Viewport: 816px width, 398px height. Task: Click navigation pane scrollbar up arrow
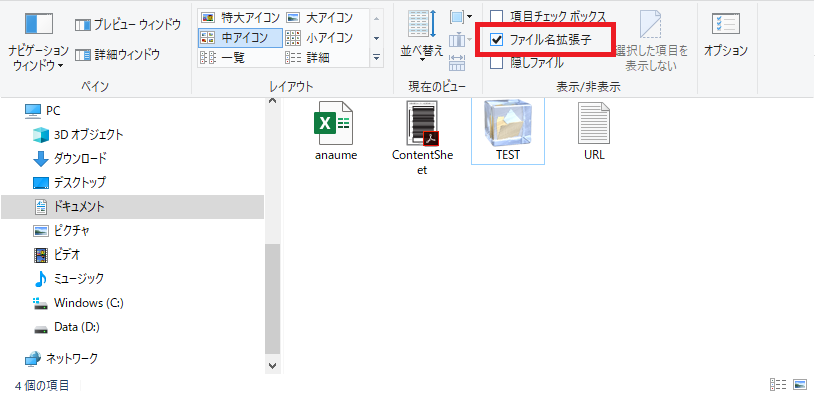(272, 102)
